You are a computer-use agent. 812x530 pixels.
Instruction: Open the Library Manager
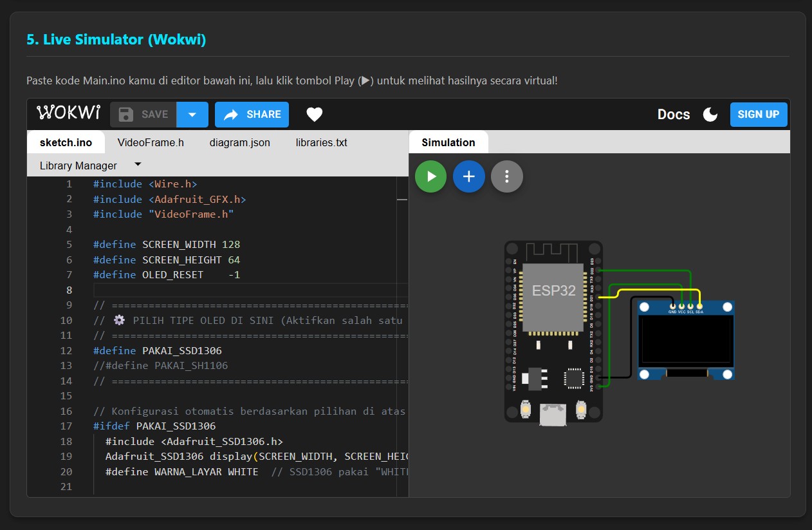(78, 166)
